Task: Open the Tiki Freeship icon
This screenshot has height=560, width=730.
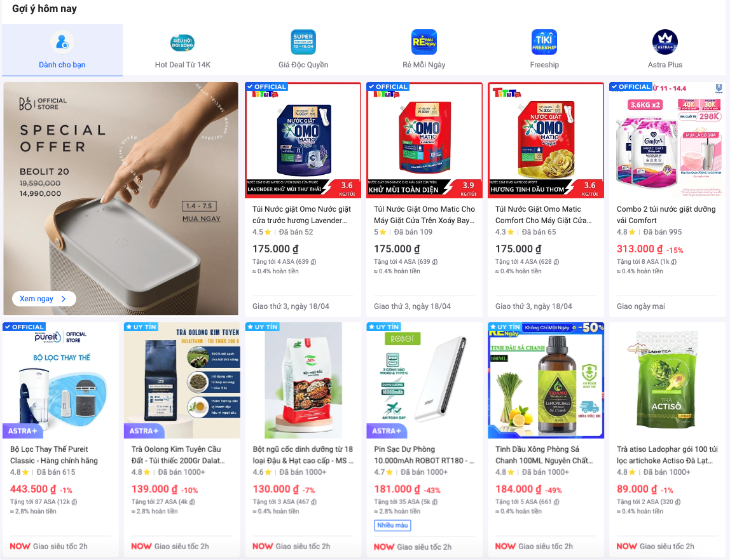Action: click(x=544, y=43)
